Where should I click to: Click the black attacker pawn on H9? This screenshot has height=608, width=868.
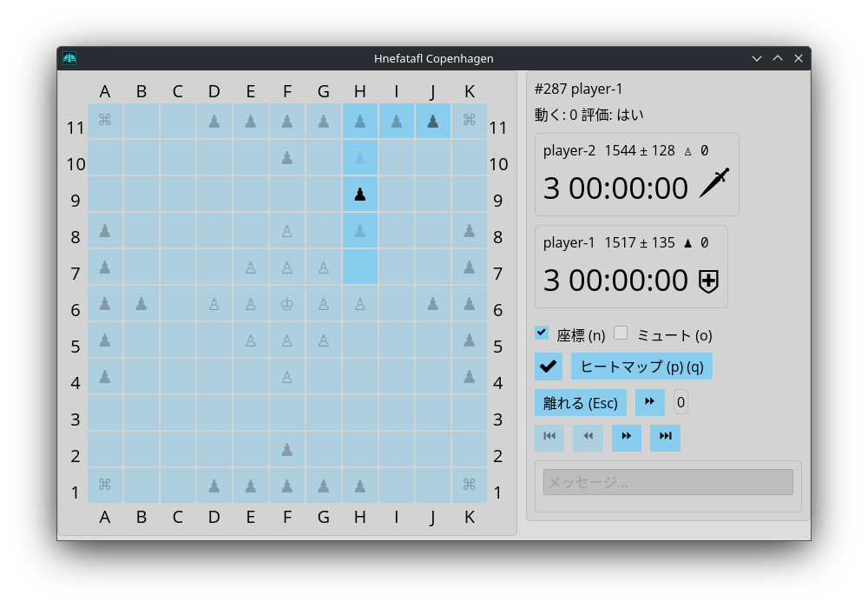(x=360, y=195)
